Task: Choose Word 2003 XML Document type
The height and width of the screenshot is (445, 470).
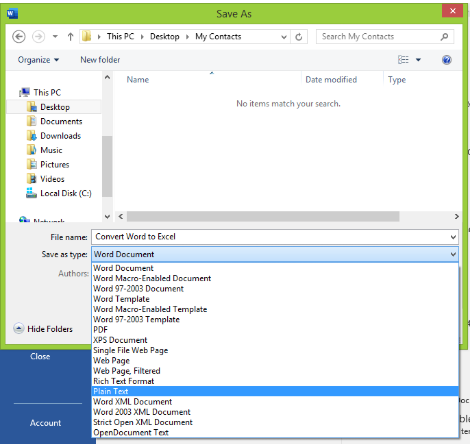Action: (275, 412)
